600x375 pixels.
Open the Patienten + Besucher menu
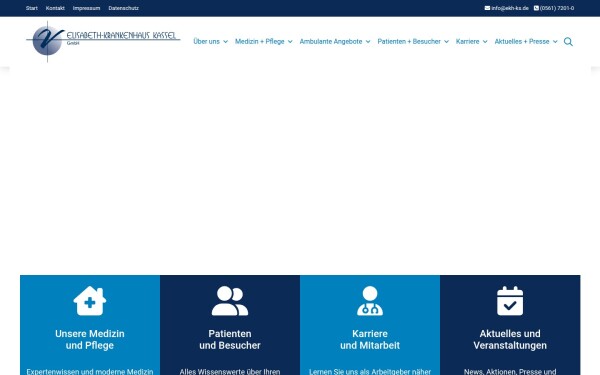409,41
